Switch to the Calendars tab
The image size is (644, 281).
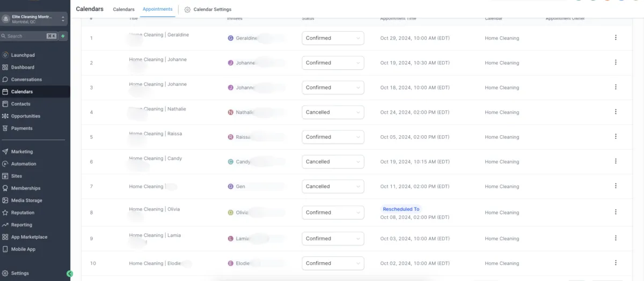coord(123,10)
